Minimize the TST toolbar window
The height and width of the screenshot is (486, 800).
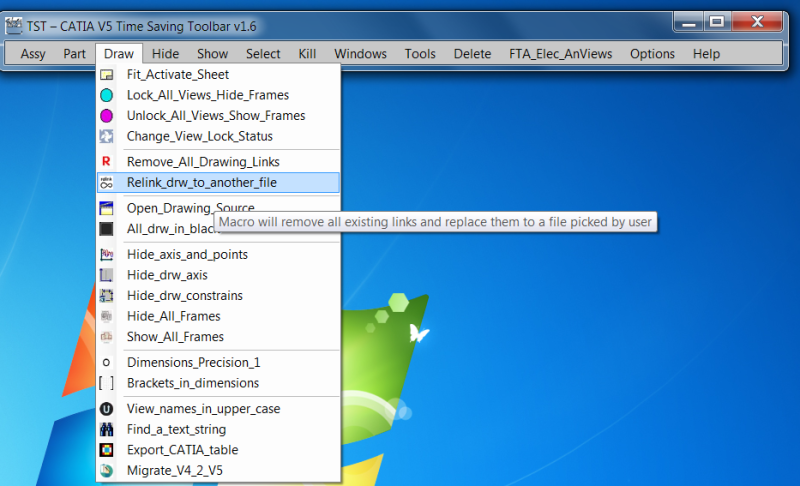click(x=689, y=22)
